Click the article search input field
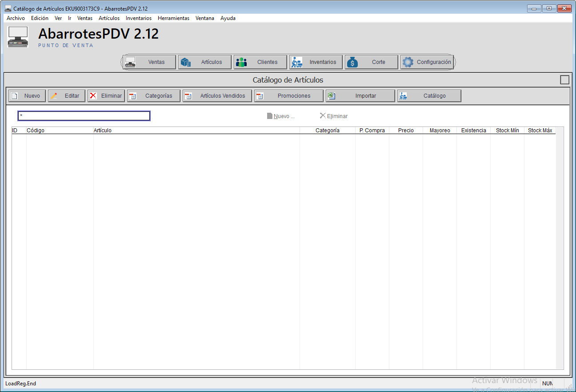576x392 pixels. [84, 116]
